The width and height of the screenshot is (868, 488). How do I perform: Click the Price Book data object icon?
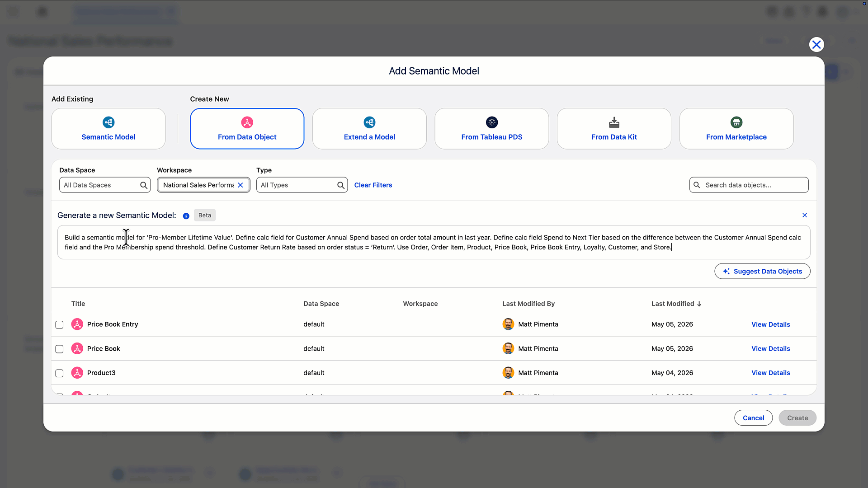(77, 348)
